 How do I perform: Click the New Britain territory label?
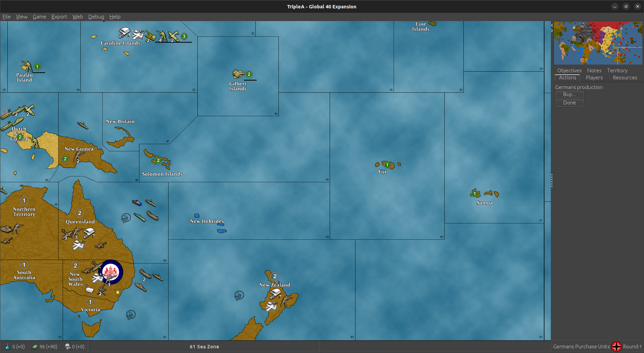click(x=120, y=121)
